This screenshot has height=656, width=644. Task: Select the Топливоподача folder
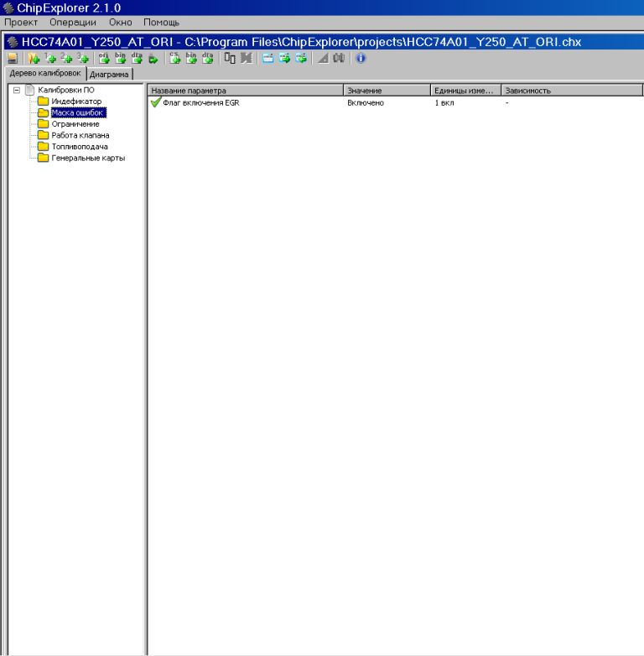(x=79, y=147)
